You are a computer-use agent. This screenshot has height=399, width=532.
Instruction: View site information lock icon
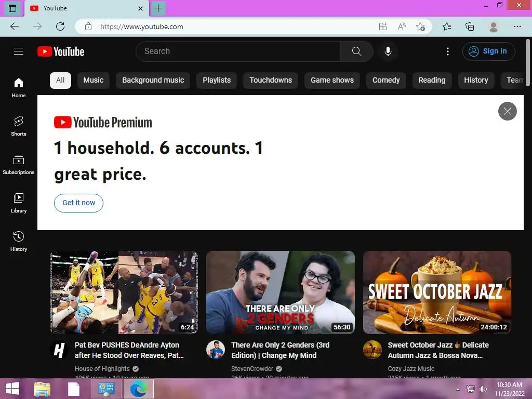88,26
